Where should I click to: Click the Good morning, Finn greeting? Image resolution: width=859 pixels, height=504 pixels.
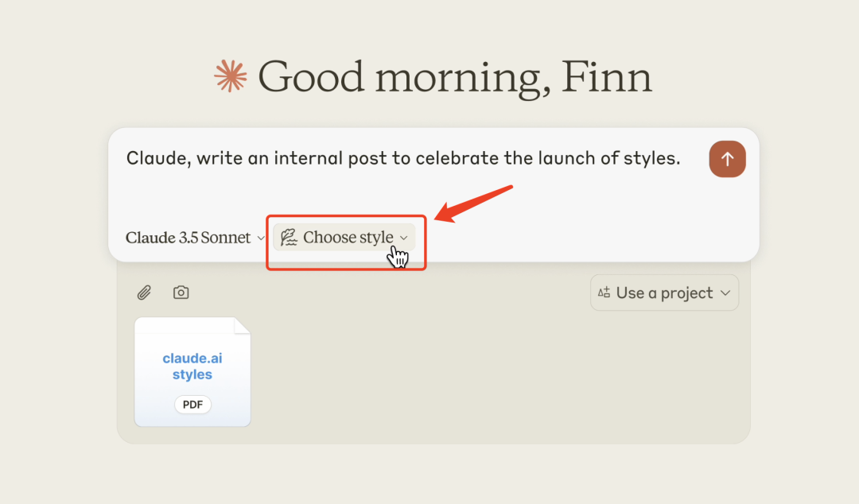coord(455,76)
